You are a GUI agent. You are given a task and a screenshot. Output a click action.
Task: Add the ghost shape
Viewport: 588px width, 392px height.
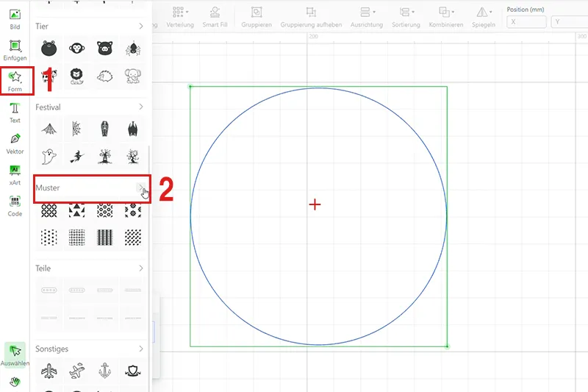tap(49, 157)
